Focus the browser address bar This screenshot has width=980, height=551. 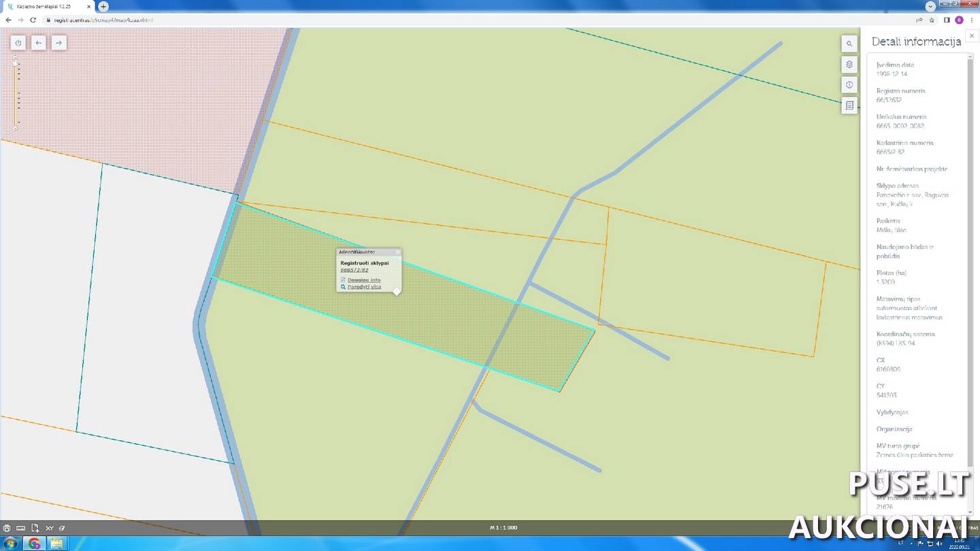pos(476,20)
